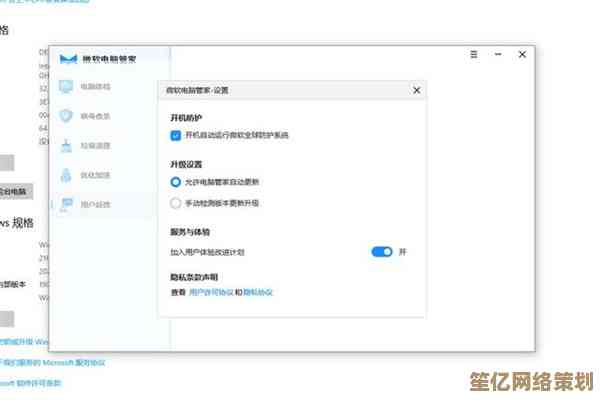Viewport: 600px width, 400px height.
Task: Open the 用户反馈 sidebar icon
Action: coord(67,204)
